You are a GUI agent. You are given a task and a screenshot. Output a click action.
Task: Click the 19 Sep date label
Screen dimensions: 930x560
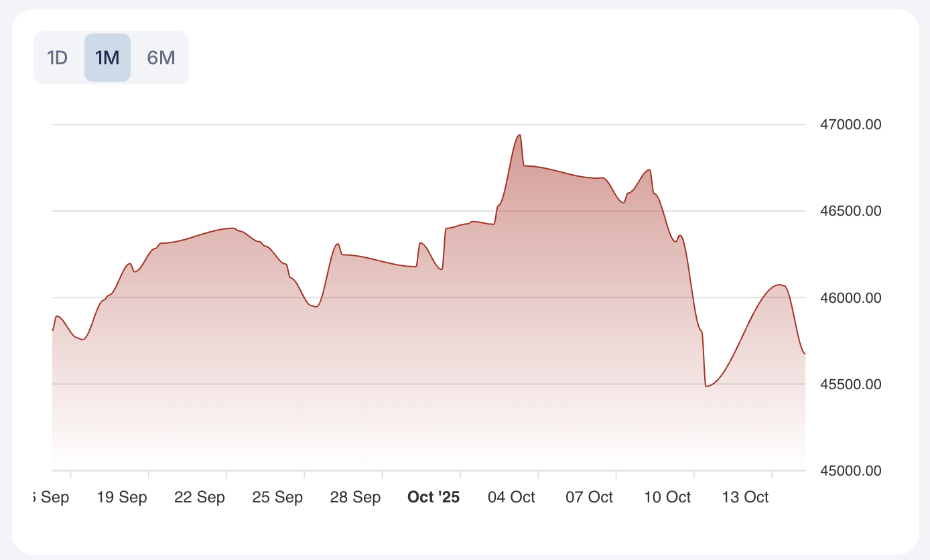(122, 497)
